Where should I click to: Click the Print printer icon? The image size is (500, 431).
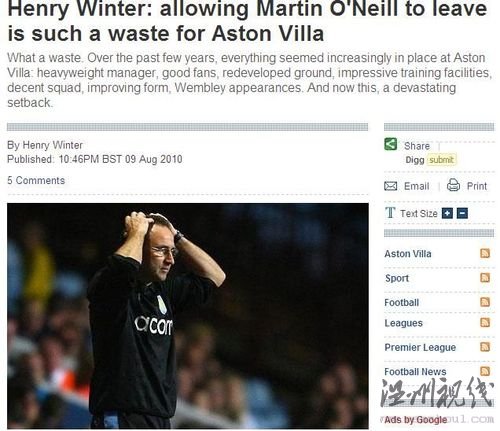(453, 185)
